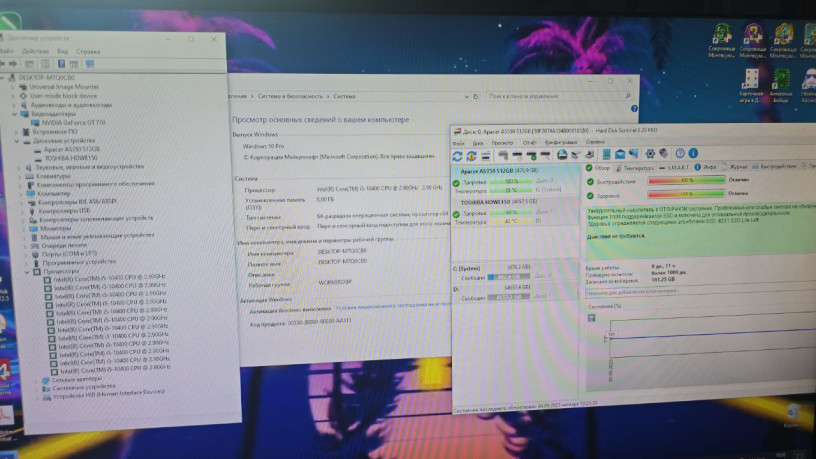Switch to the Температура tab

(635, 168)
